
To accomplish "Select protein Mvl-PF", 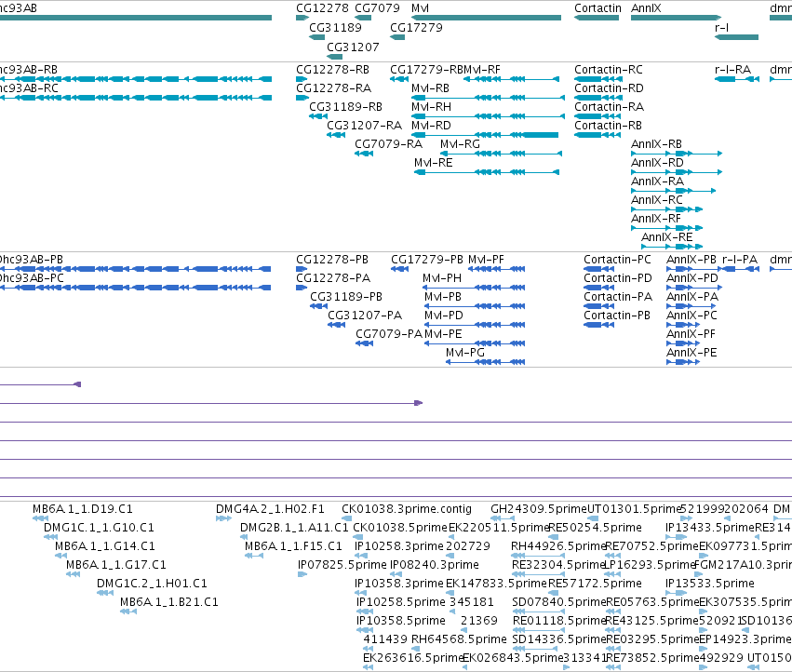I will (497, 269).
